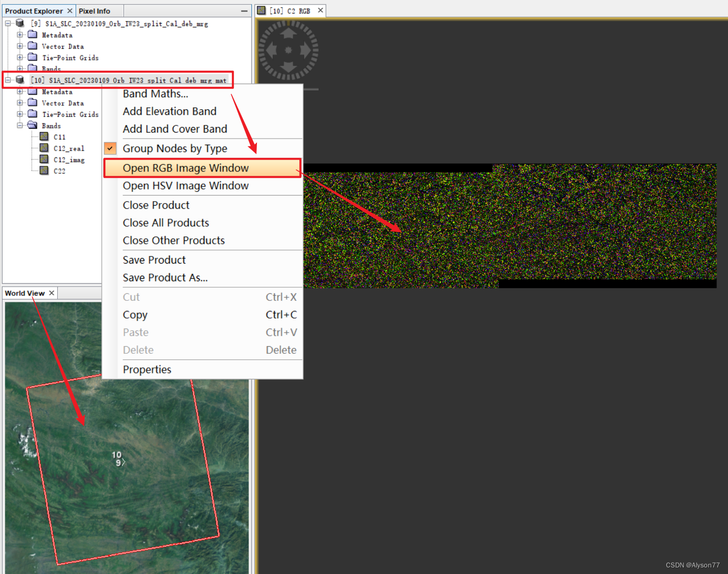The image size is (728, 574).
Task: Pan up with the navigation wheel arrow
Action: point(288,33)
